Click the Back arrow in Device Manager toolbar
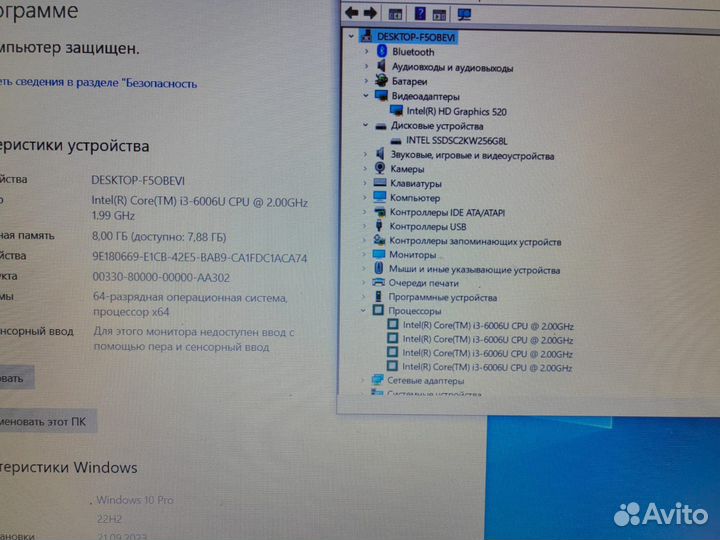Viewport: 720px width, 540px height. [352, 13]
